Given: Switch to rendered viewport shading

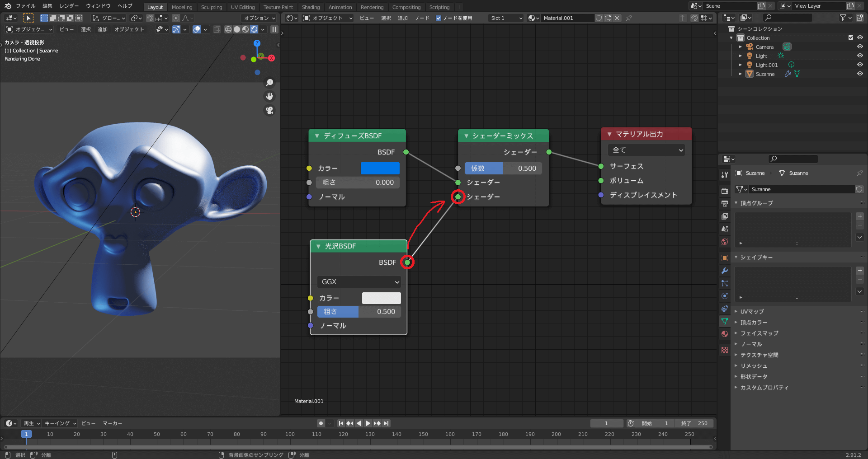Looking at the screenshot, I should coord(254,29).
